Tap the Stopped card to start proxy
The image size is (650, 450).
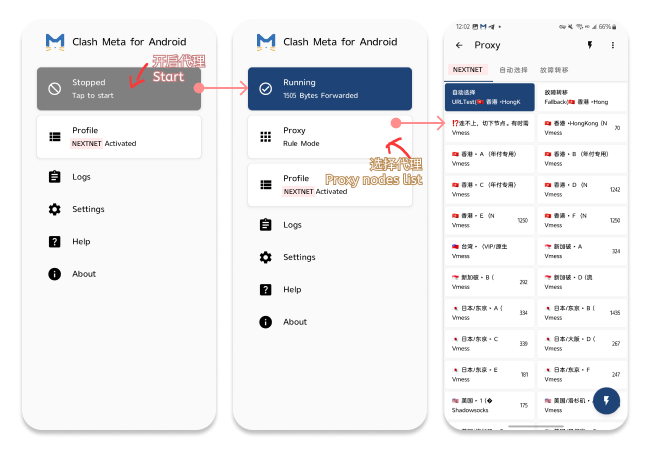click(118, 89)
